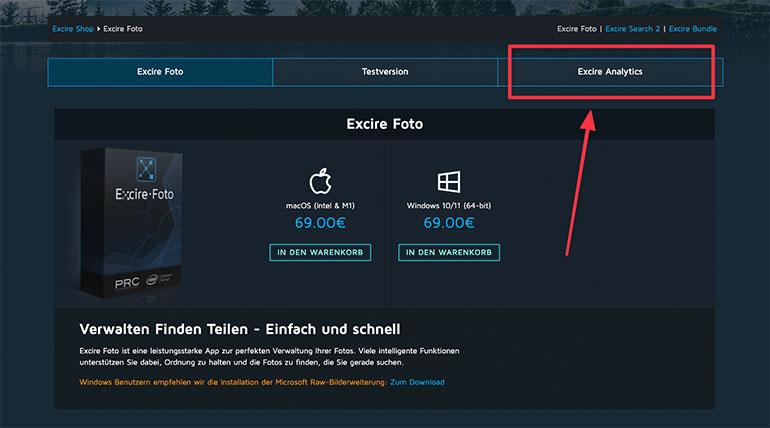Open the Excire Bundle link
This screenshot has width=770, height=428.
(x=692, y=29)
